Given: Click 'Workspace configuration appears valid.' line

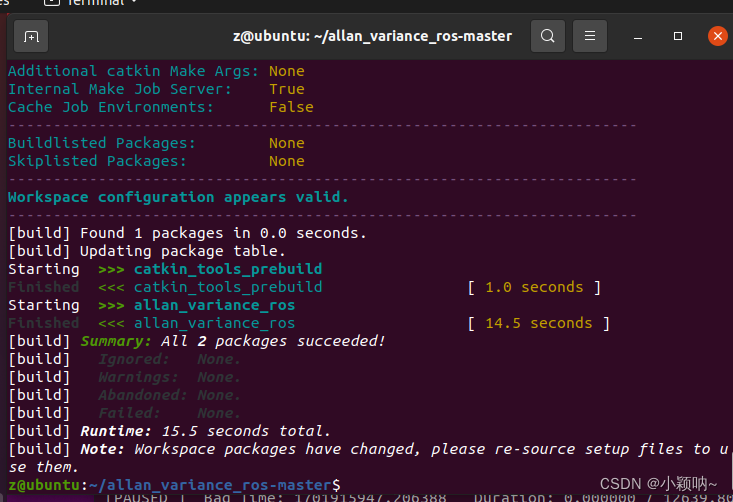Looking at the screenshot, I should pyautogui.click(x=178, y=197).
